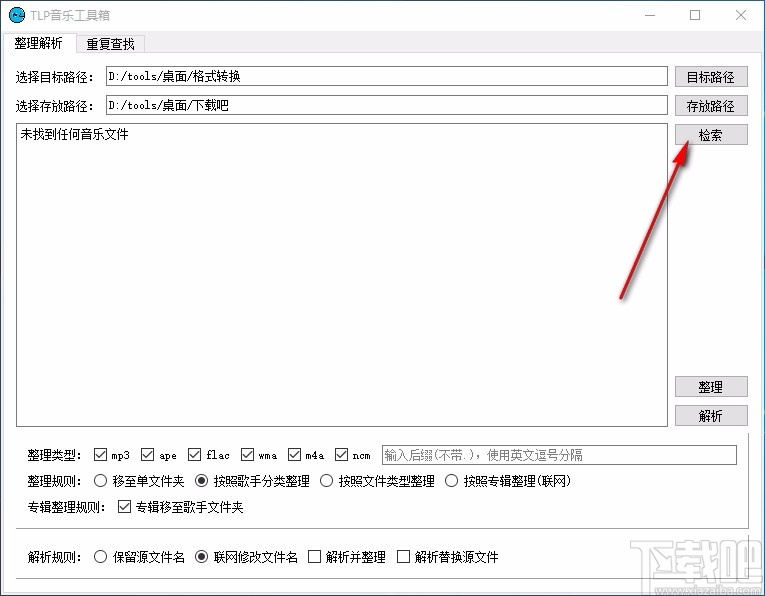Click the 存放路径 button
This screenshot has height=596, width=765.
click(x=711, y=106)
